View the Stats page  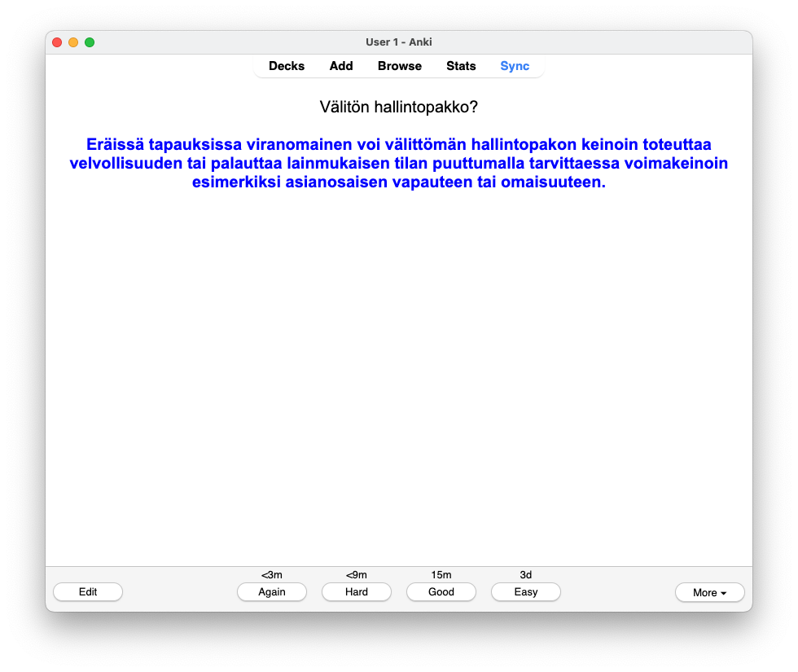coord(461,66)
